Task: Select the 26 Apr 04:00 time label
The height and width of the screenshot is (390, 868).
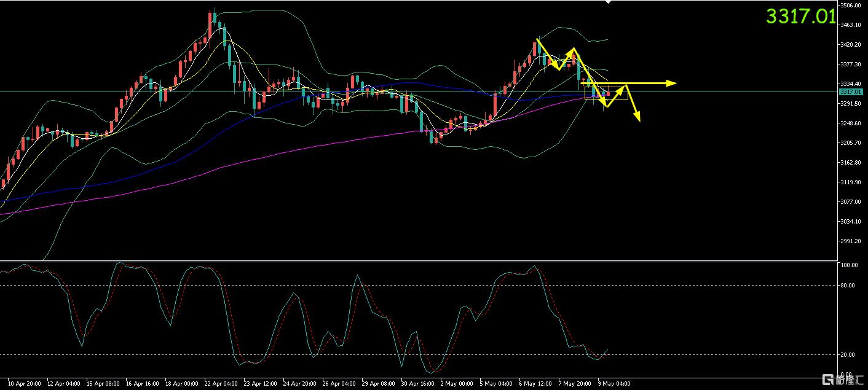Action: click(339, 383)
